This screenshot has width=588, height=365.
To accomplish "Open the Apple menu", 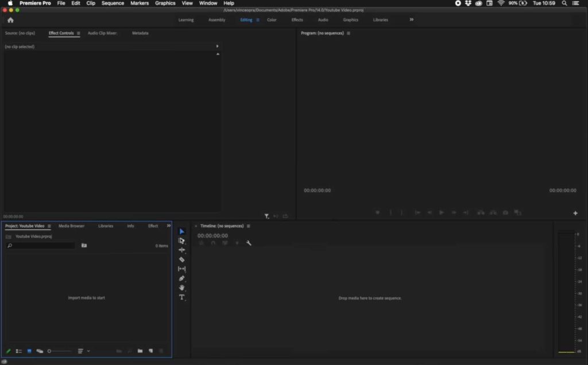I will (10, 3).
